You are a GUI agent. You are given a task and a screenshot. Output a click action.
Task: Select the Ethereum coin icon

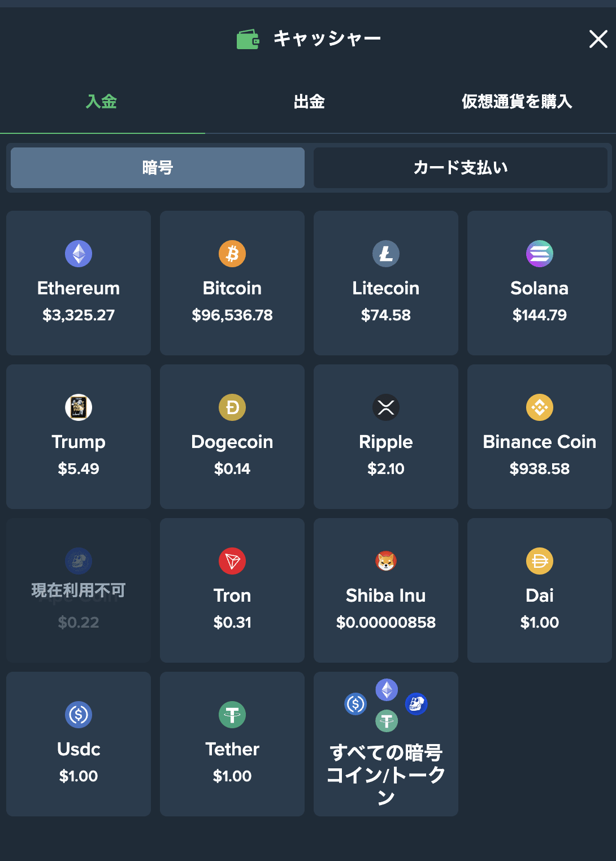(79, 254)
